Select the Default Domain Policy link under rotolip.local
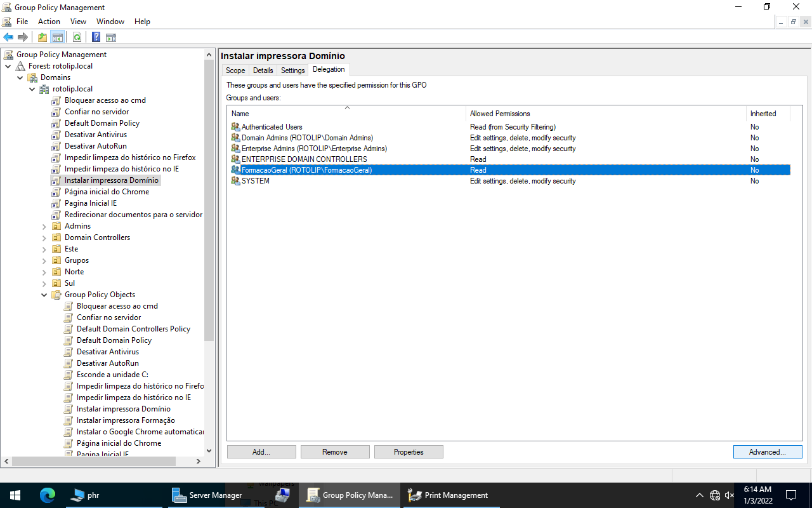Viewport: 812px width, 508px height. (101, 123)
